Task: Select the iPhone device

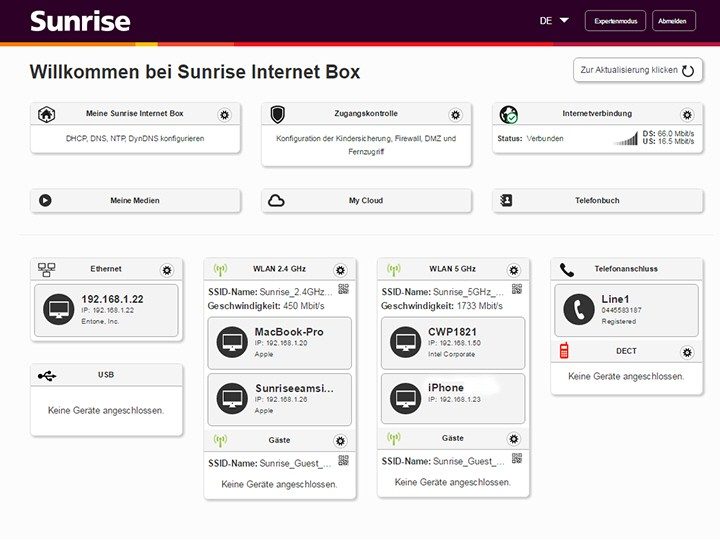Action: (x=453, y=399)
